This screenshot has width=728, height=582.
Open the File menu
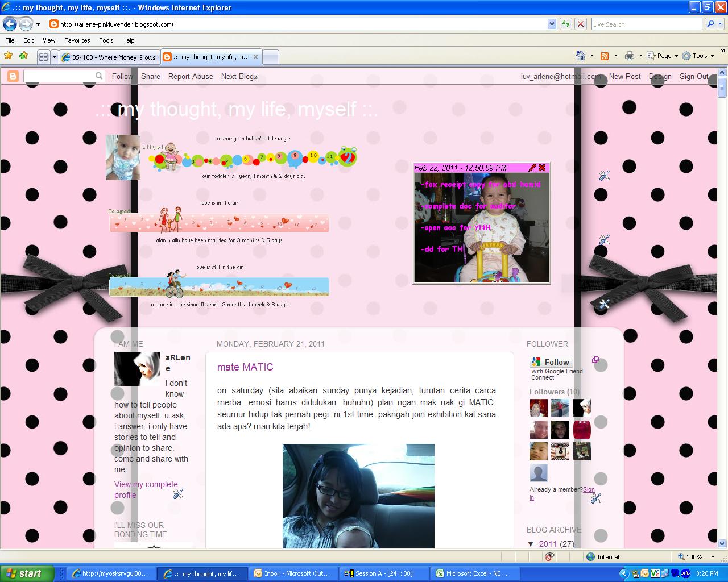[x=10, y=40]
